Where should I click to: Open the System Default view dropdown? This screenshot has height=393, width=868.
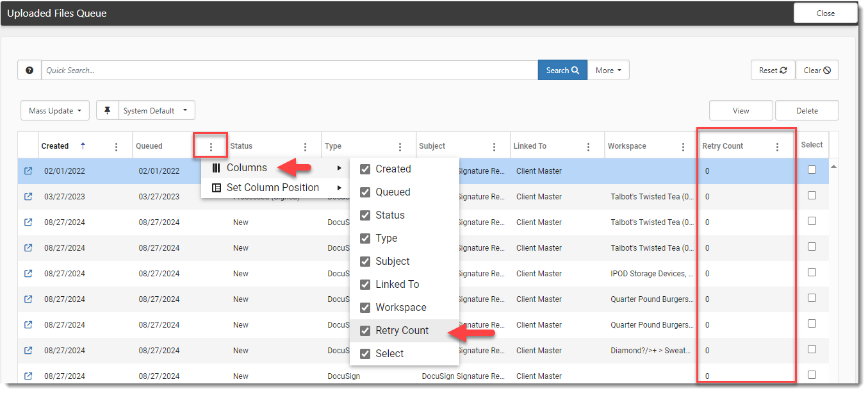(x=158, y=110)
